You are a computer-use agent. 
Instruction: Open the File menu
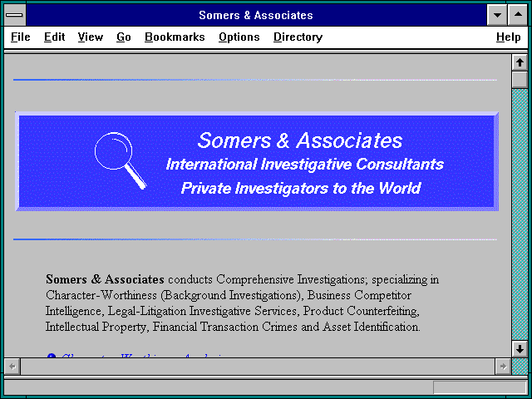[x=20, y=37]
